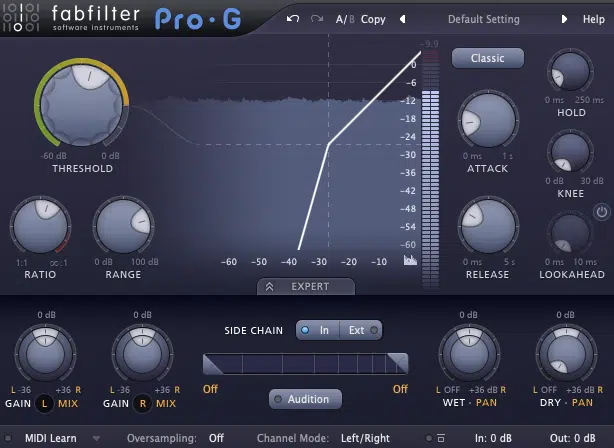
Task: Click the transfer curve threshold point
Action: 328,144
